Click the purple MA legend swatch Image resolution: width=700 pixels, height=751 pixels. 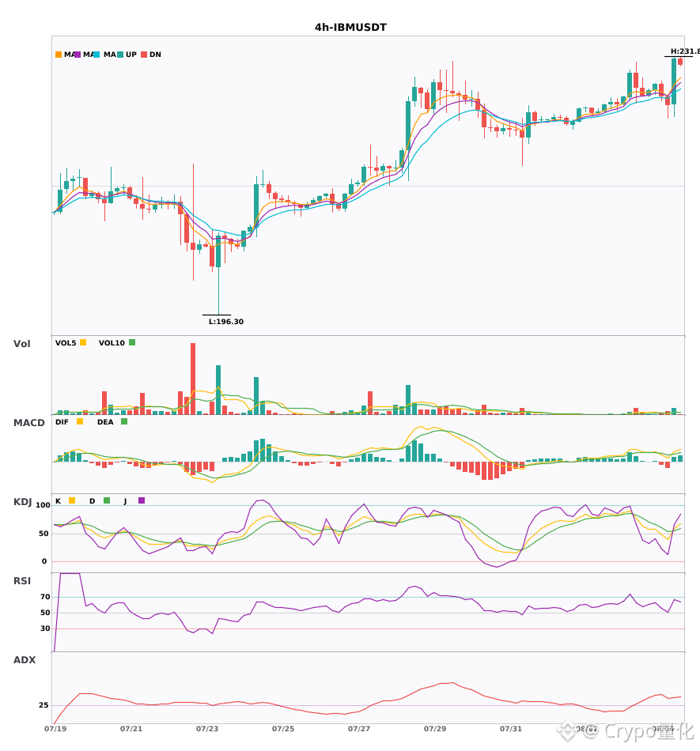78,55
